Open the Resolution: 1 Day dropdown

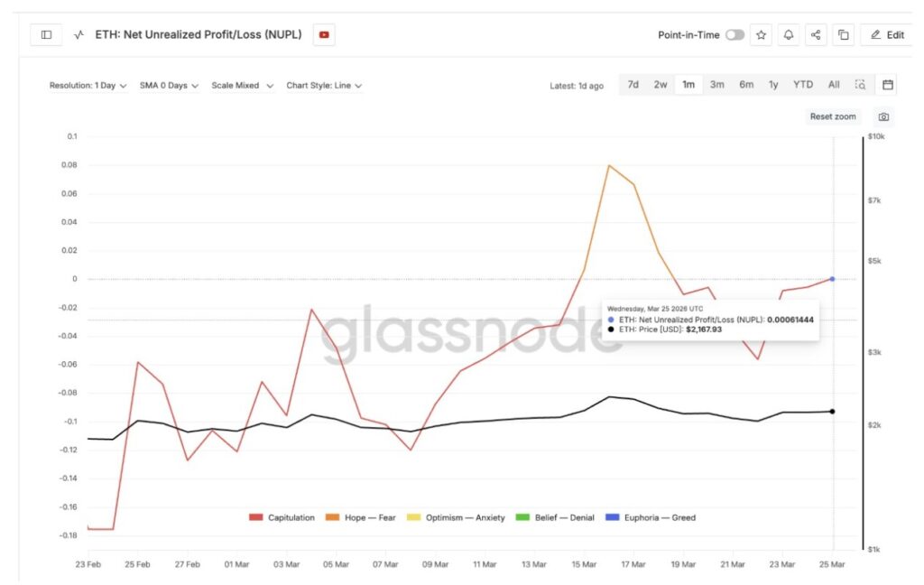click(88, 86)
